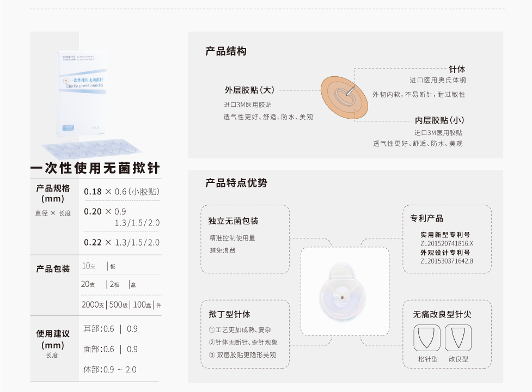Click patent number ZL201520741816.X
Image resolution: width=532 pixels, height=392 pixels.
point(447,243)
